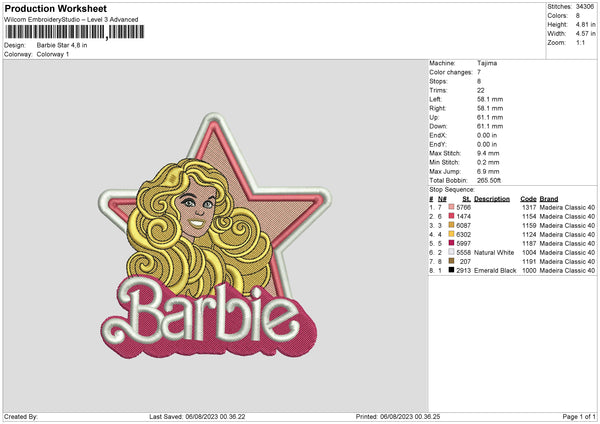Select the Min Stitch value '0.2 mm'
600x424 pixels.
[488, 162]
